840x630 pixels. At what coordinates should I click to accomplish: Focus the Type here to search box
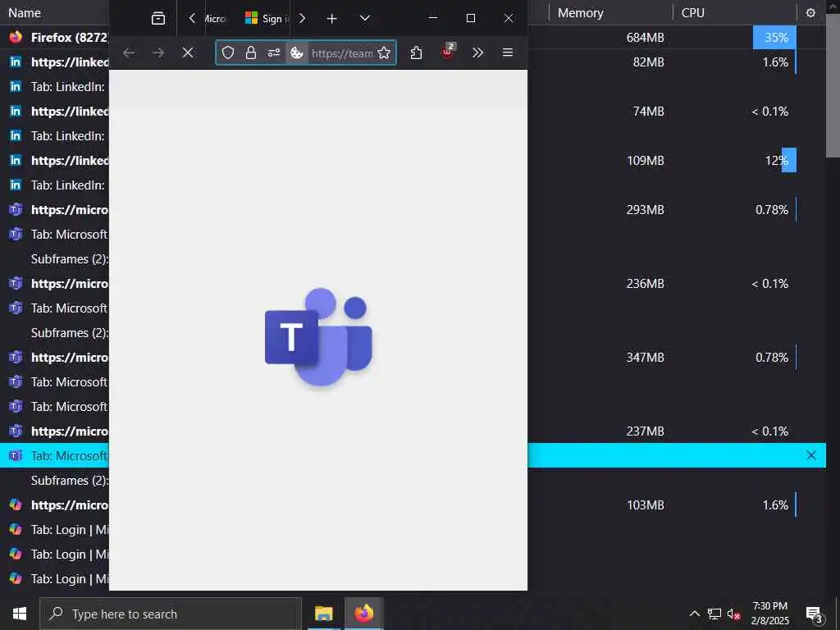[171, 614]
